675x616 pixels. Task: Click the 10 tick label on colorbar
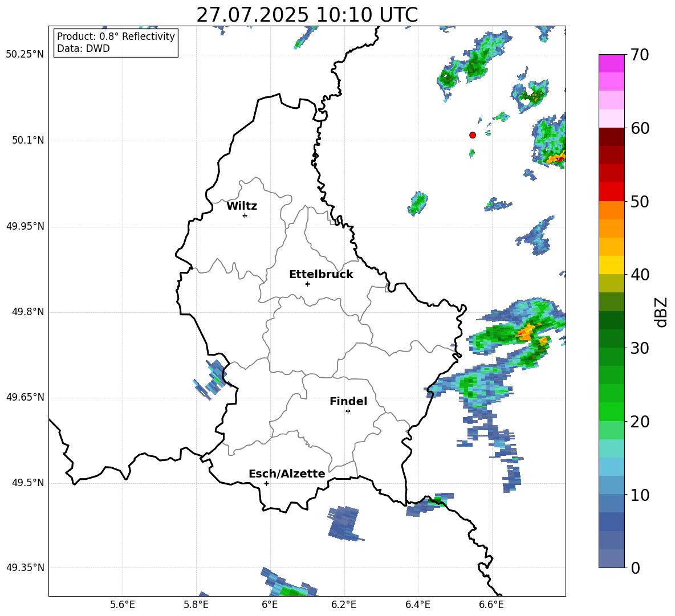[639, 495]
